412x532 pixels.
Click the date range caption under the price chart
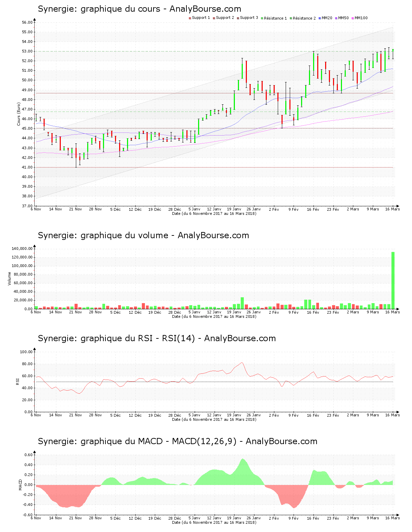click(x=214, y=213)
